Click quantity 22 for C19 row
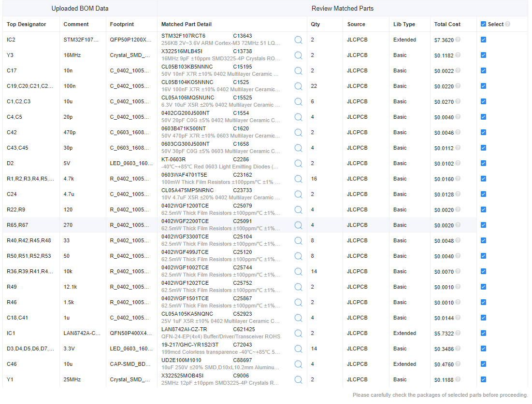The width and height of the screenshot is (532, 404). (x=314, y=86)
